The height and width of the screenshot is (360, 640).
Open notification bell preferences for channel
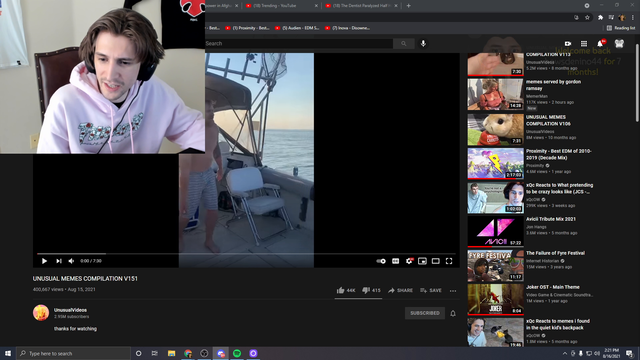tap(453, 313)
